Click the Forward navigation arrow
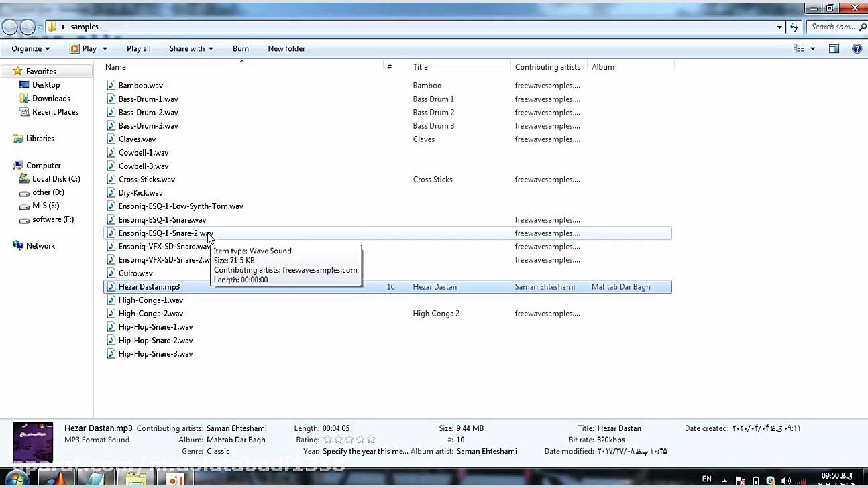Viewport: 868px width, 488px height. coord(28,27)
